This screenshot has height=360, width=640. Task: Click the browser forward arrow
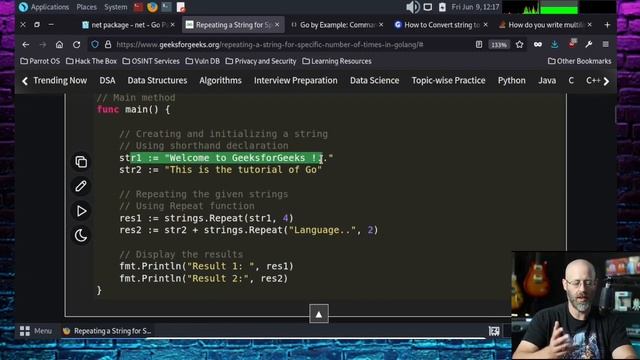tap(42, 44)
